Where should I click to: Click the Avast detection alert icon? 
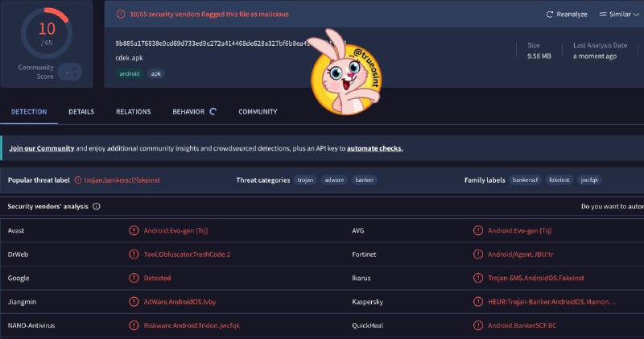(x=134, y=230)
